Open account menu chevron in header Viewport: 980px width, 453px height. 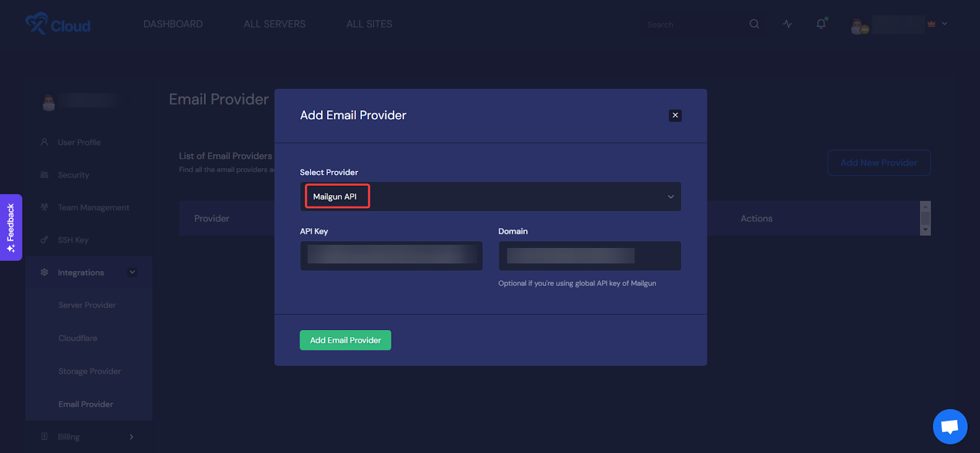click(x=944, y=24)
